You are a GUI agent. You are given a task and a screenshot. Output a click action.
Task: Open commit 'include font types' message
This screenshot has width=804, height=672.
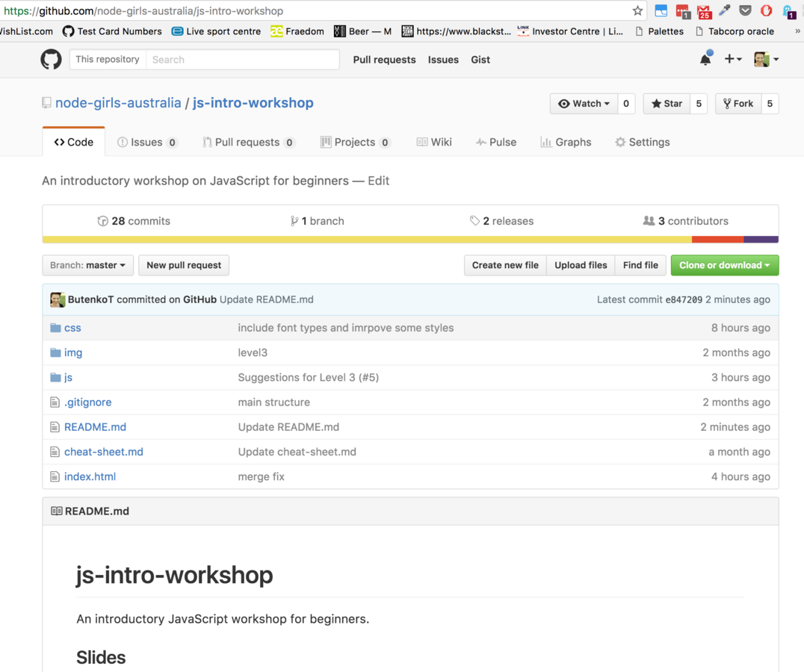pyautogui.click(x=346, y=328)
